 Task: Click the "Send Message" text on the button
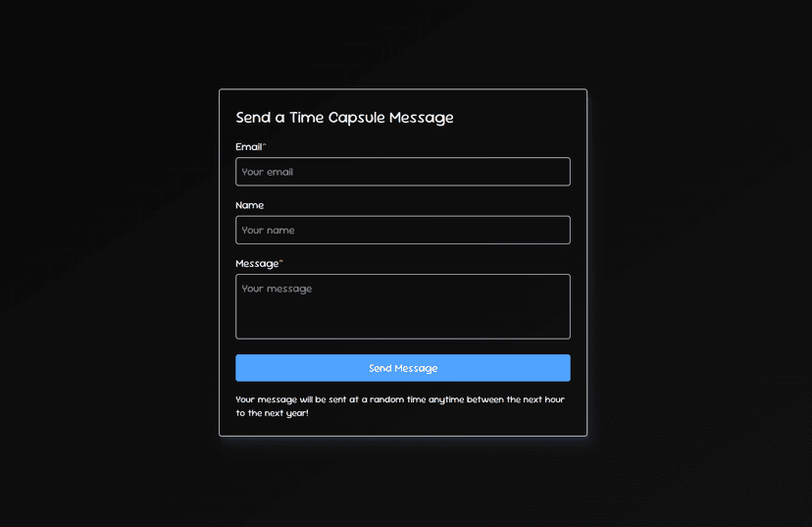tap(403, 368)
